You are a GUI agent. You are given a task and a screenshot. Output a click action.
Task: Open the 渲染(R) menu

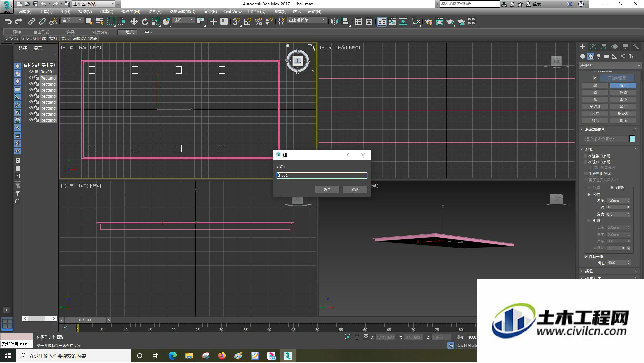click(x=210, y=12)
